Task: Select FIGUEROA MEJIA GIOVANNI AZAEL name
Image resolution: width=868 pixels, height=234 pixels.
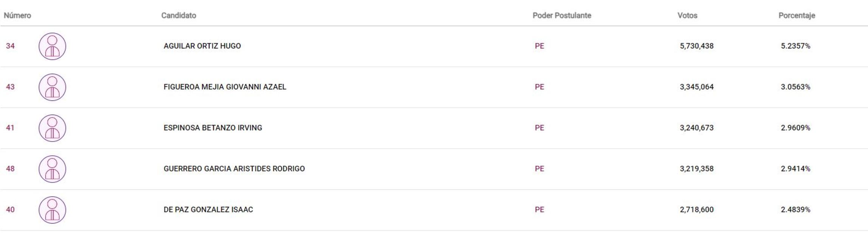Action: 225,87
